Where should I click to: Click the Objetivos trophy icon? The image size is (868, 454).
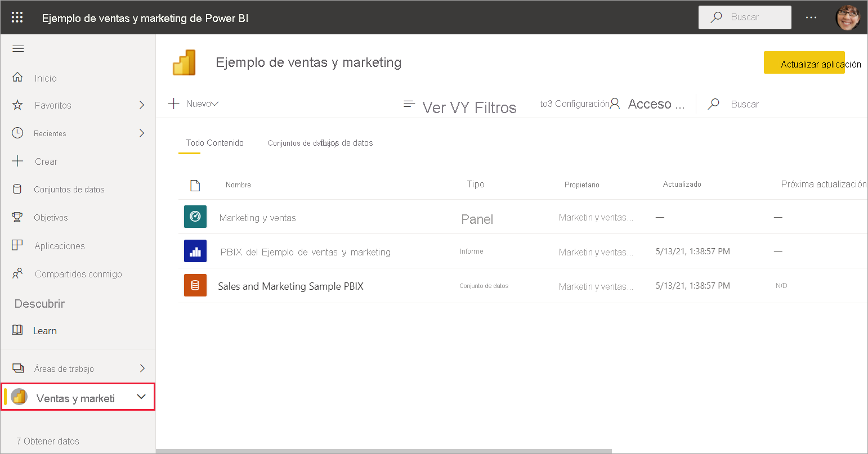click(17, 217)
